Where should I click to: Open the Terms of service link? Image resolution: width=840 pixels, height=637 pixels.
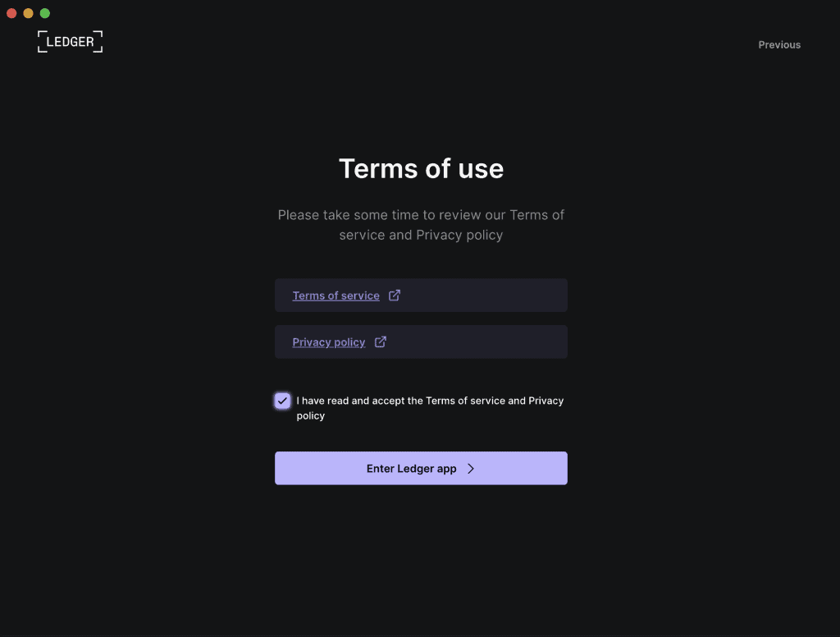[x=336, y=295]
